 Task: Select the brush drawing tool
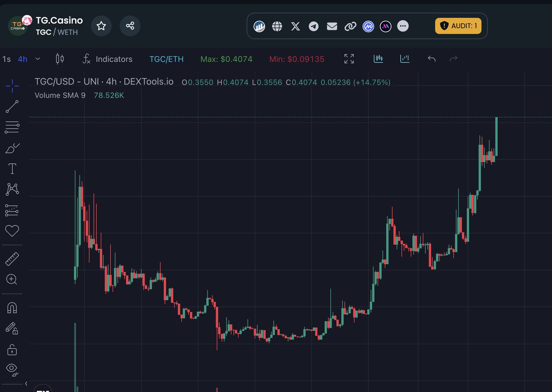12,149
